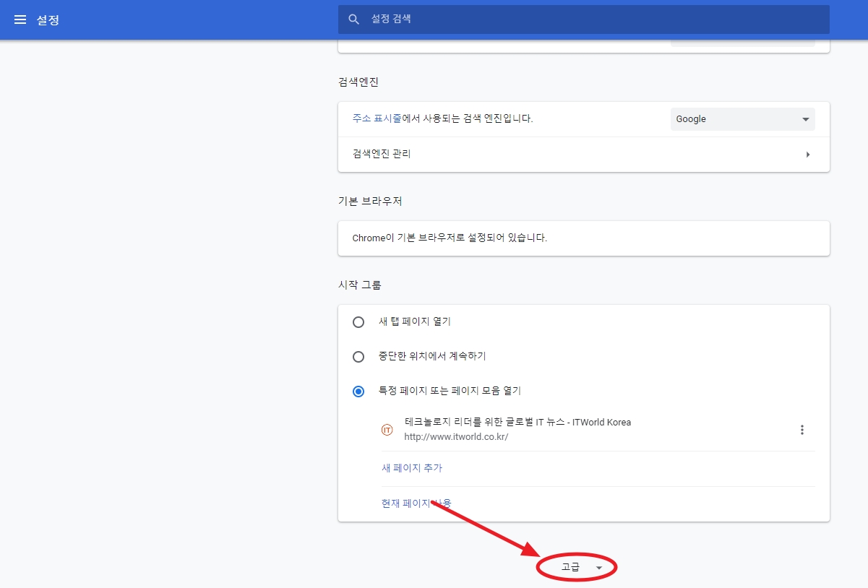The height and width of the screenshot is (588, 868).
Task: Select the 새 탭 페이지 열기 radio button
Action: pyautogui.click(x=358, y=322)
